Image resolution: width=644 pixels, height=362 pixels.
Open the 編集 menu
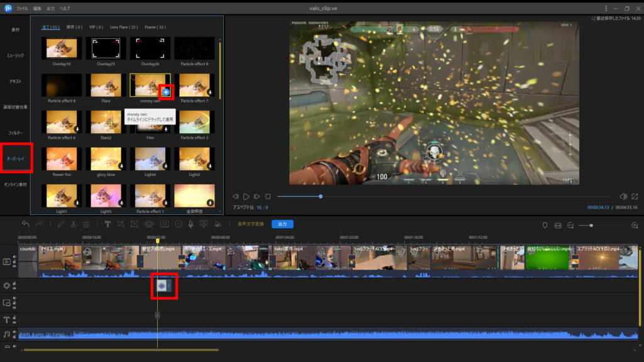pos(37,8)
